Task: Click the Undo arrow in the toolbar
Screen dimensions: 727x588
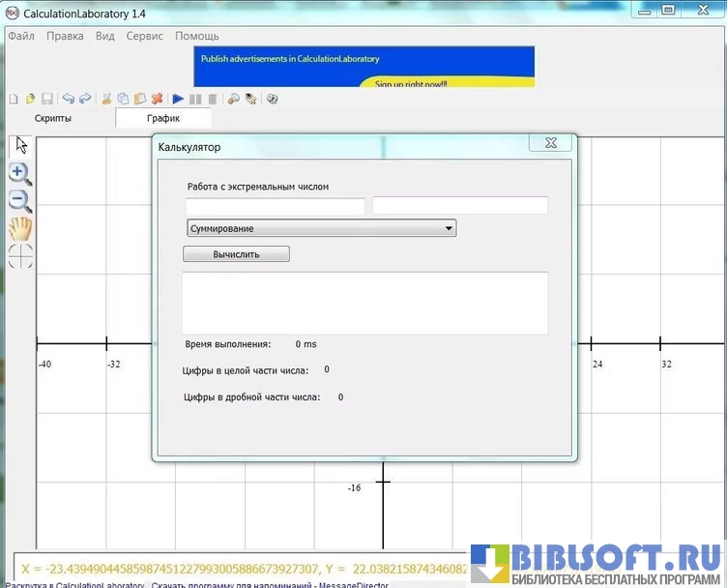Action: click(68, 99)
